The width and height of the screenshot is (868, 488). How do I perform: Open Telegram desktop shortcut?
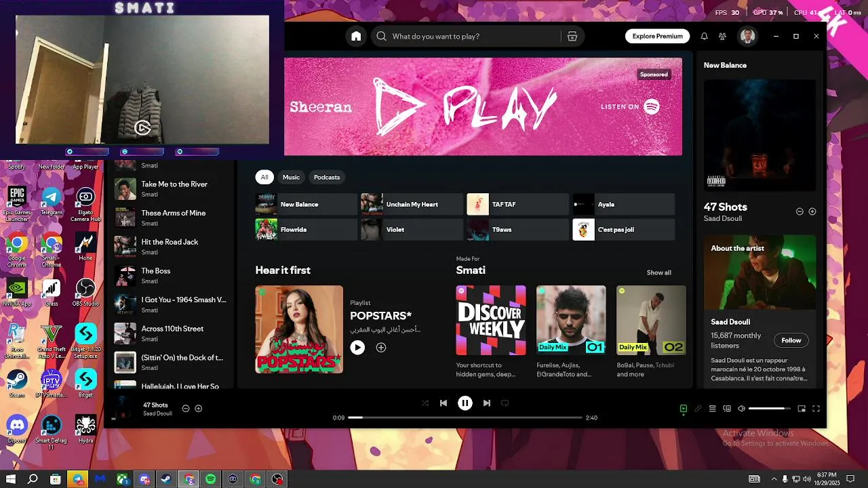pos(52,201)
